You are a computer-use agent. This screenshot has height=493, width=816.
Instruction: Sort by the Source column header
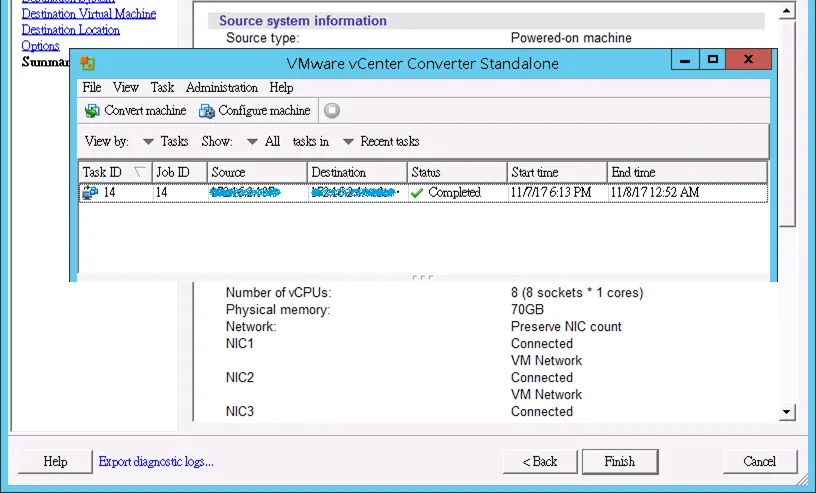[257, 172]
